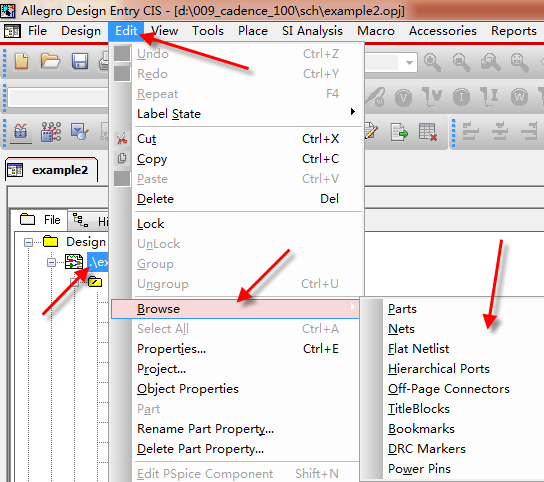Click the circled V voltage marker icon
This screenshot has width=544, height=482.
click(x=403, y=98)
